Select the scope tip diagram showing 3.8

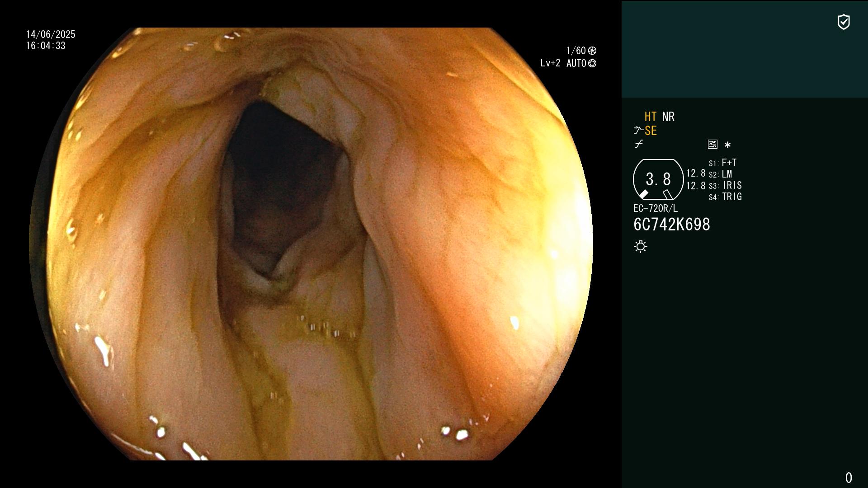(x=658, y=179)
